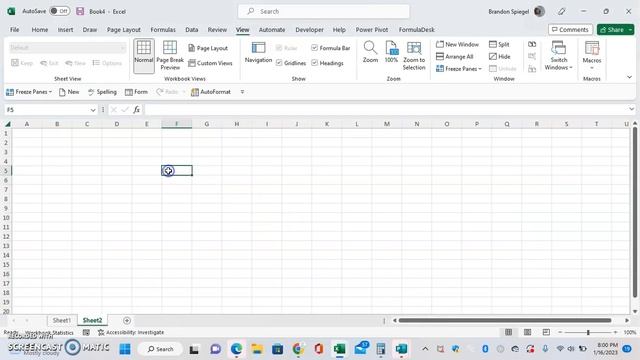The width and height of the screenshot is (640, 360).
Task: Open Form from quick access toolbar
Action: (x=136, y=92)
